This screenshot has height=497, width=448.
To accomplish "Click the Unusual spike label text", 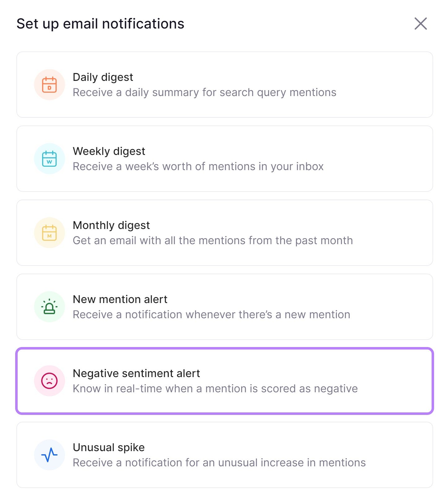I will coord(108,447).
